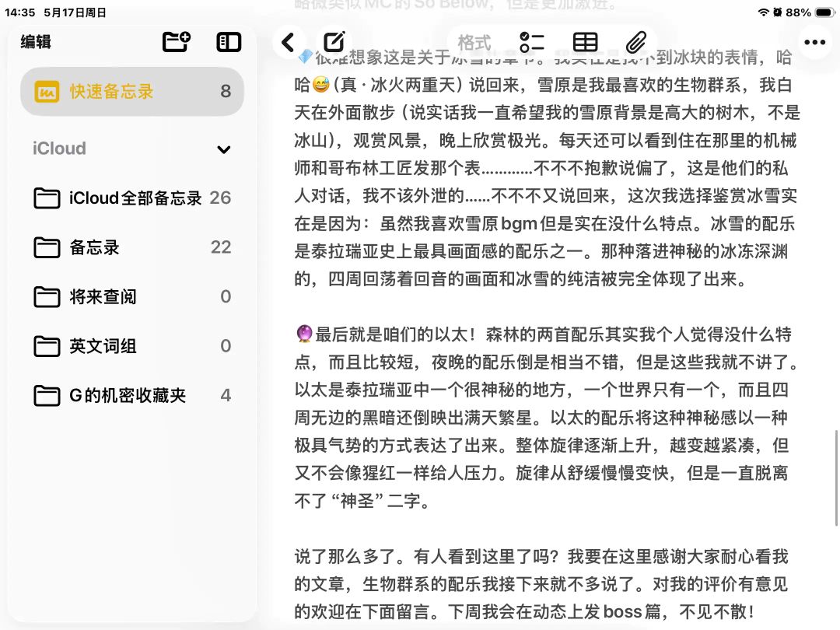Tap the 编辑 edit button
The height and width of the screenshot is (630, 840).
pos(36,42)
